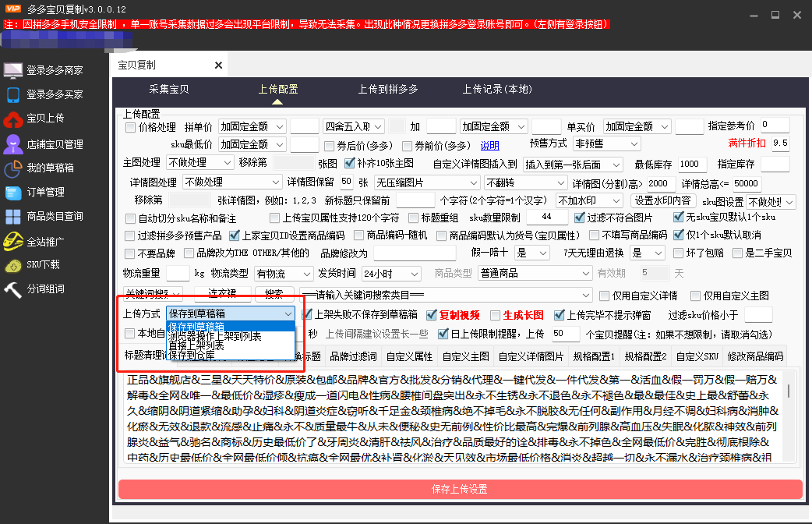This screenshot has width=812, height=524.
Task: Open the 四舍五入取 rounding dropdown
Action: coord(353,126)
